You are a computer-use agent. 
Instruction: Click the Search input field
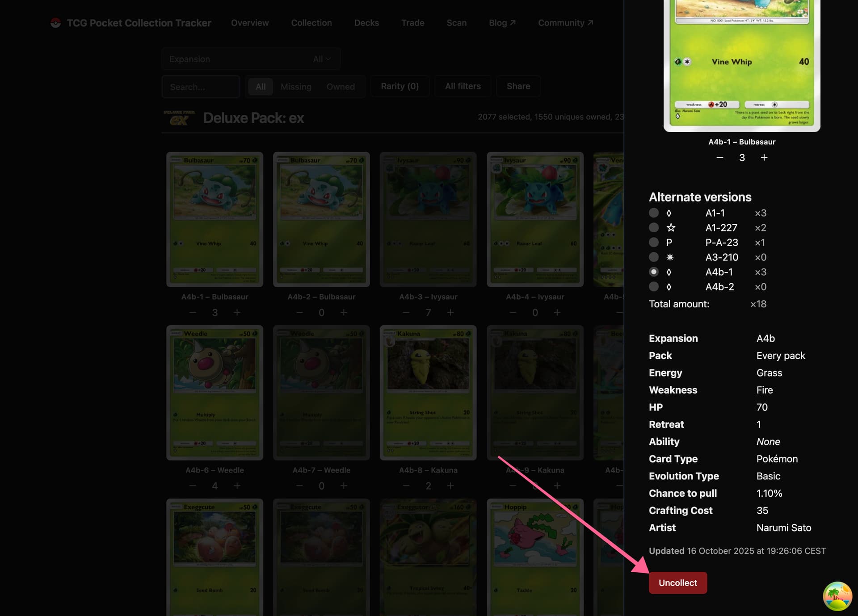tap(201, 87)
